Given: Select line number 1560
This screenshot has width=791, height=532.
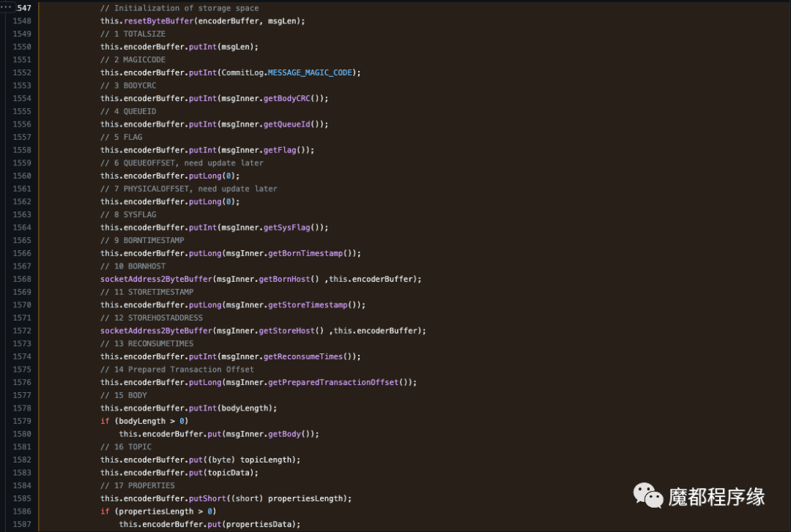Looking at the screenshot, I should (x=22, y=176).
